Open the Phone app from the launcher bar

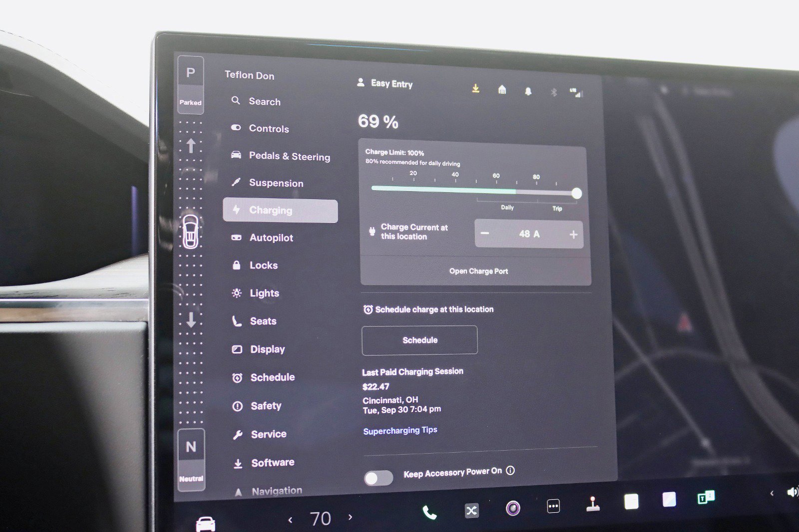[x=428, y=511]
